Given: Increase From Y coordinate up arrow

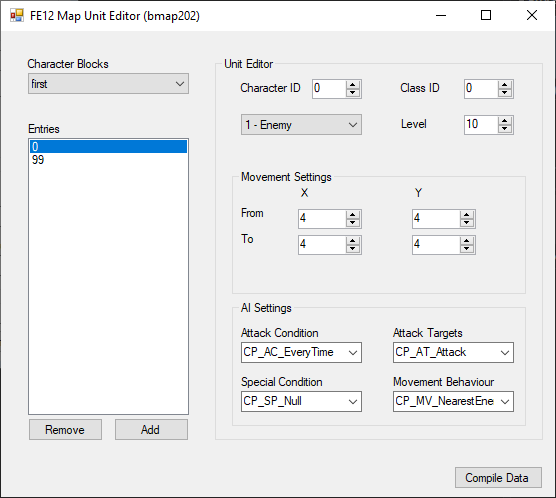Looking at the screenshot, I should (467, 215).
